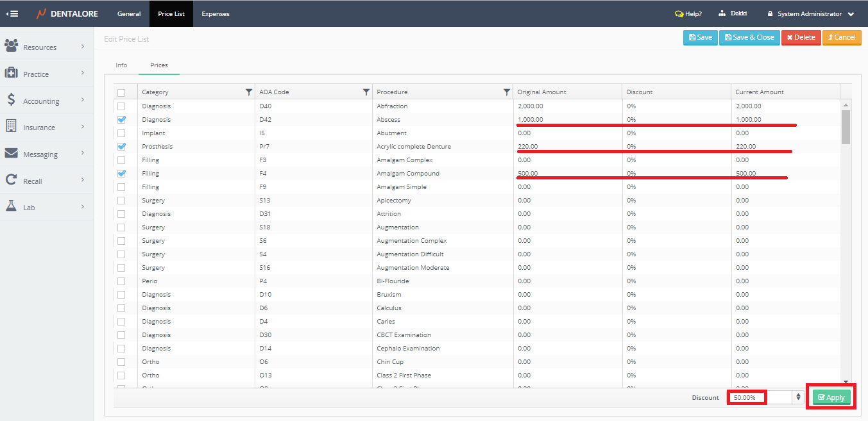The width and height of the screenshot is (868, 421).
Task: Switch to the Info tab
Action: coord(121,65)
